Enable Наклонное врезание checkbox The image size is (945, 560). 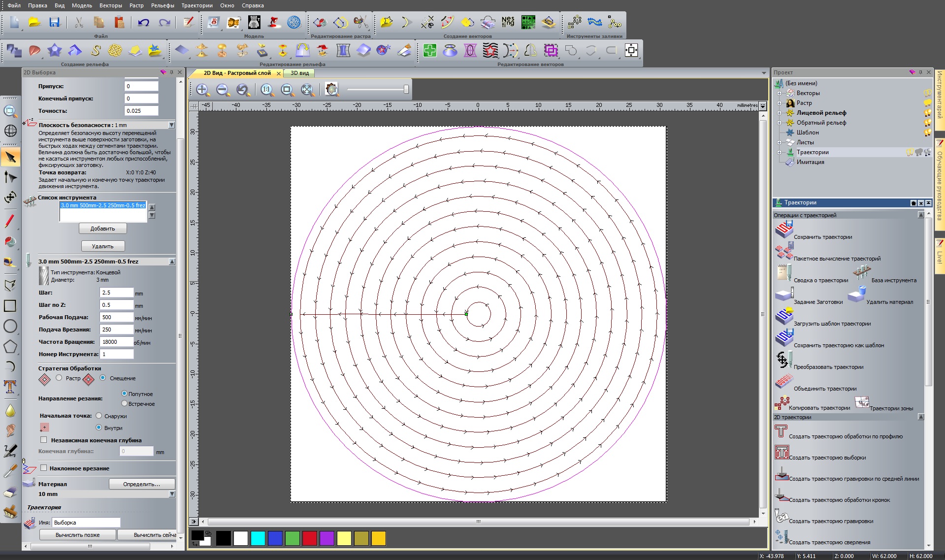pos(44,468)
